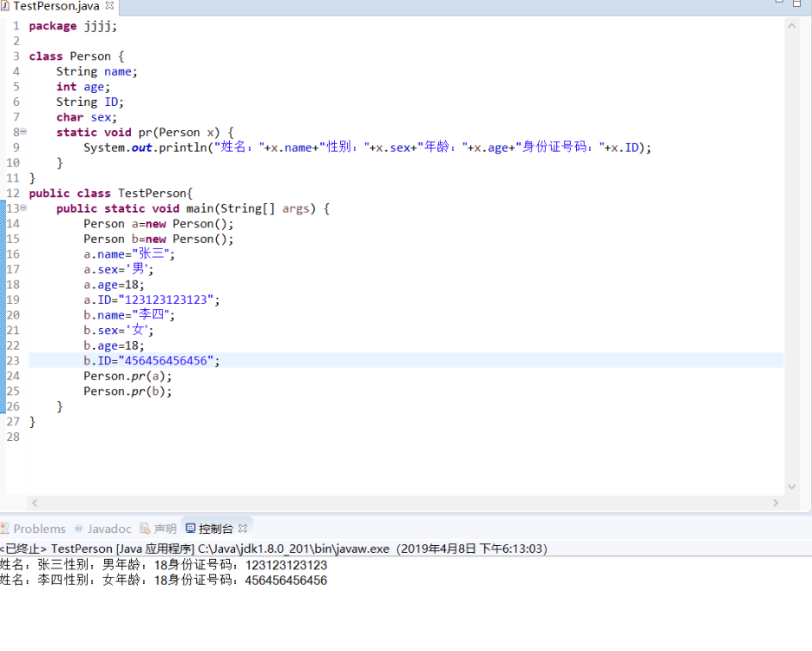Click the b.age=18 assignment
The image size is (812, 651).
pyautogui.click(x=114, y=345)
